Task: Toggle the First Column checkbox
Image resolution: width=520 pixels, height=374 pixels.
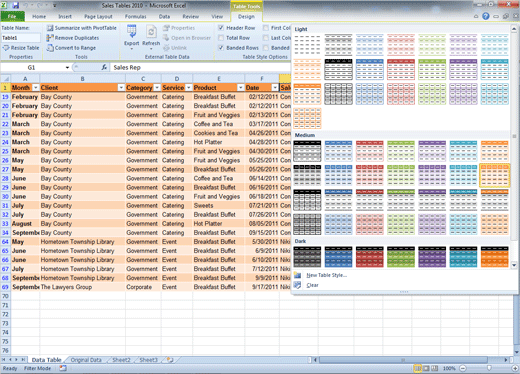Action: tap(266, 28)
